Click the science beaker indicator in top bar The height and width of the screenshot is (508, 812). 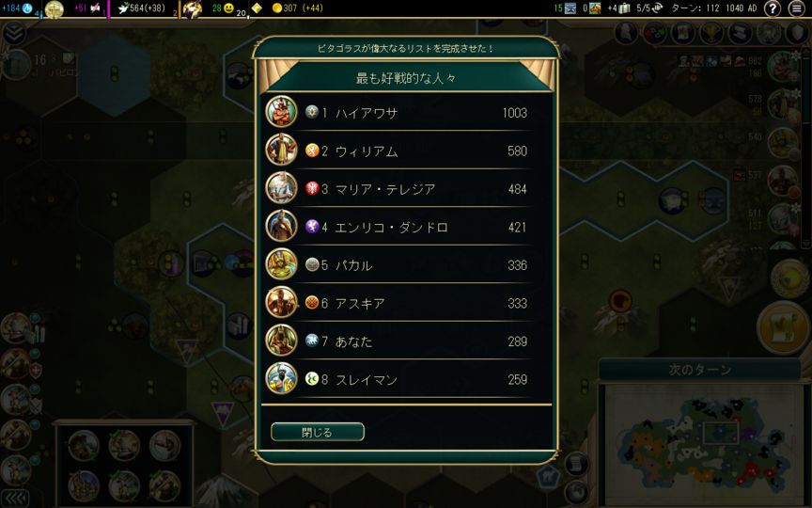pyautogui.click(x=27, y=8)
